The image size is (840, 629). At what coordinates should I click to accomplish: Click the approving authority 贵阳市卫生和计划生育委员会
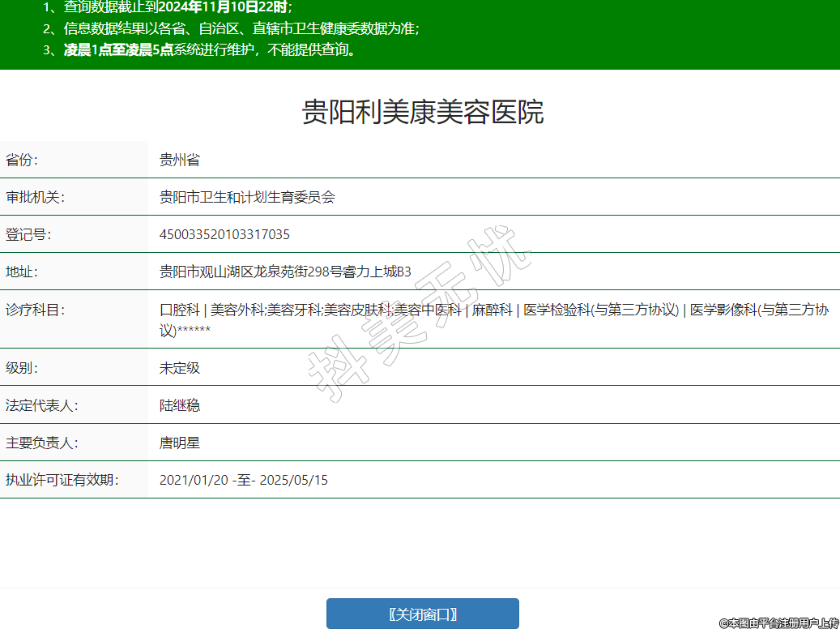tap(246, 197)
